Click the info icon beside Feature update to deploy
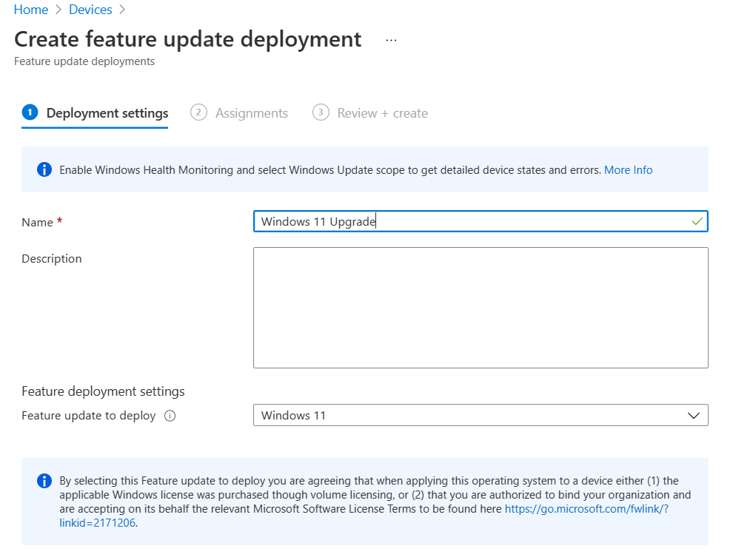Image resolution: width=753 pixels, height=560 pixels. click(170, 416)
